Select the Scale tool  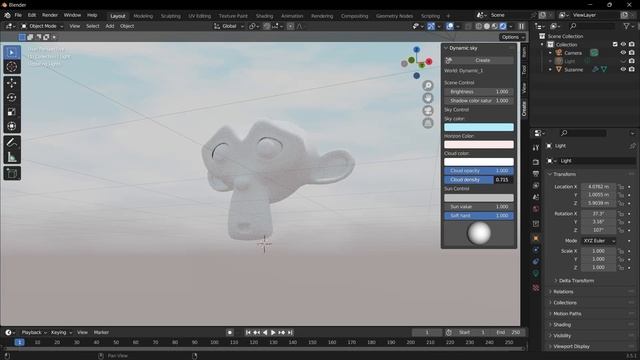(x=12, y=111)
